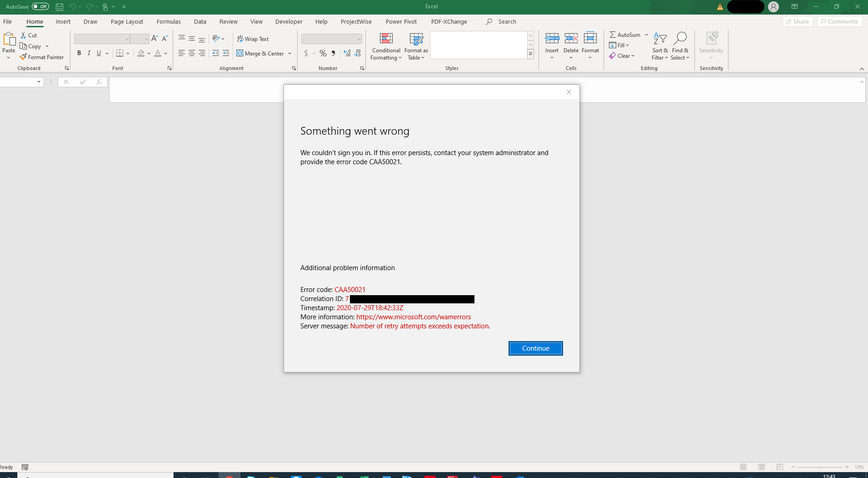Click the Comments button
The height and width of the screenshot is (478, 868).
point(839,21)
